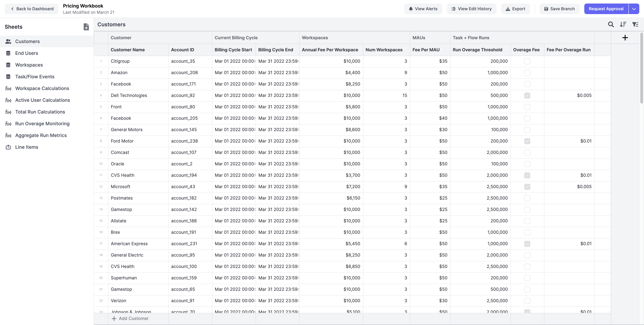Toggle Overage Fee checkbox for Comcast
Viewport: 644px width, 325px height.
pyautogui.click(x=527, y=152)
